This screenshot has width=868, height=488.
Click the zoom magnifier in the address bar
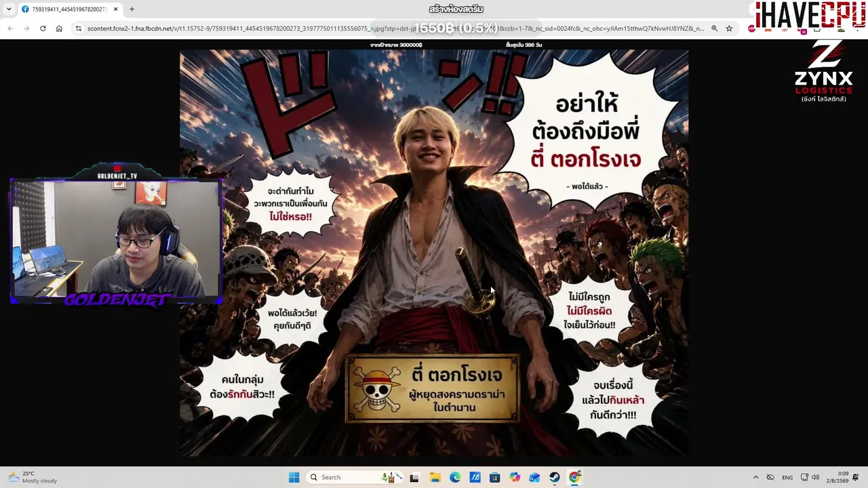coord(714,28)
